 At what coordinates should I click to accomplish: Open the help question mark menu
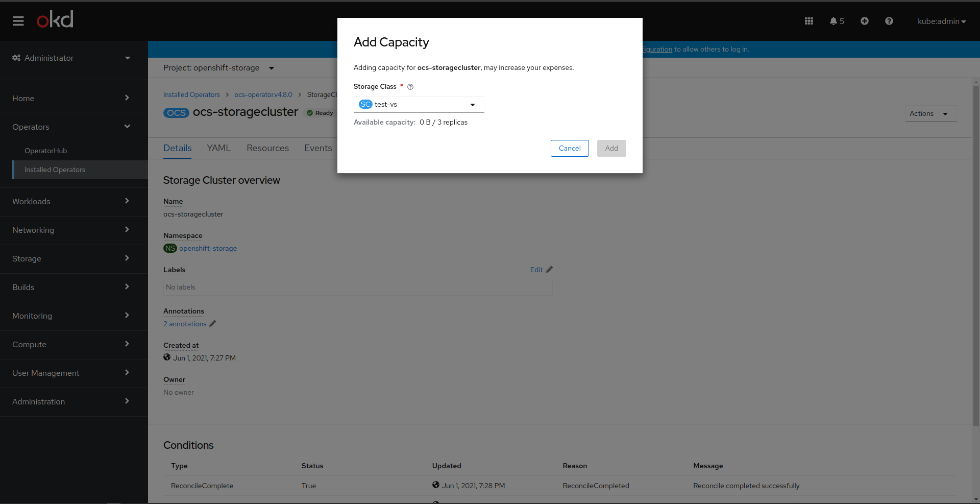[889, 21]
